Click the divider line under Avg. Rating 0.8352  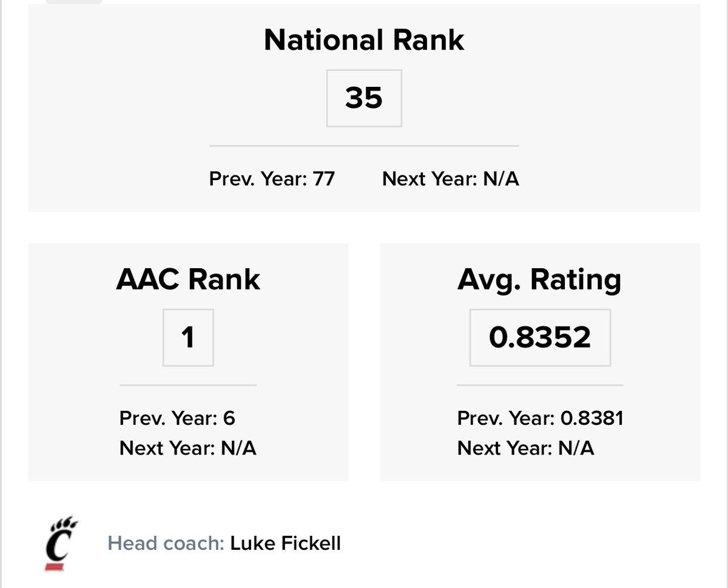click(540, 385)
